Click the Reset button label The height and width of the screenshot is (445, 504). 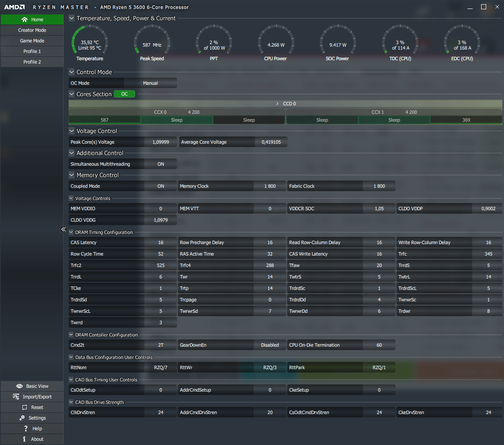(37, 407)
